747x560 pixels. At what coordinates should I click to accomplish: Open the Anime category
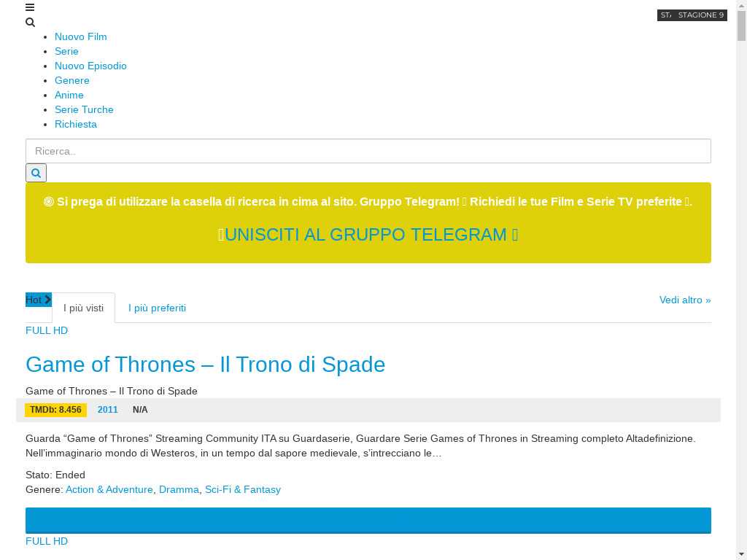click(69, 96)
